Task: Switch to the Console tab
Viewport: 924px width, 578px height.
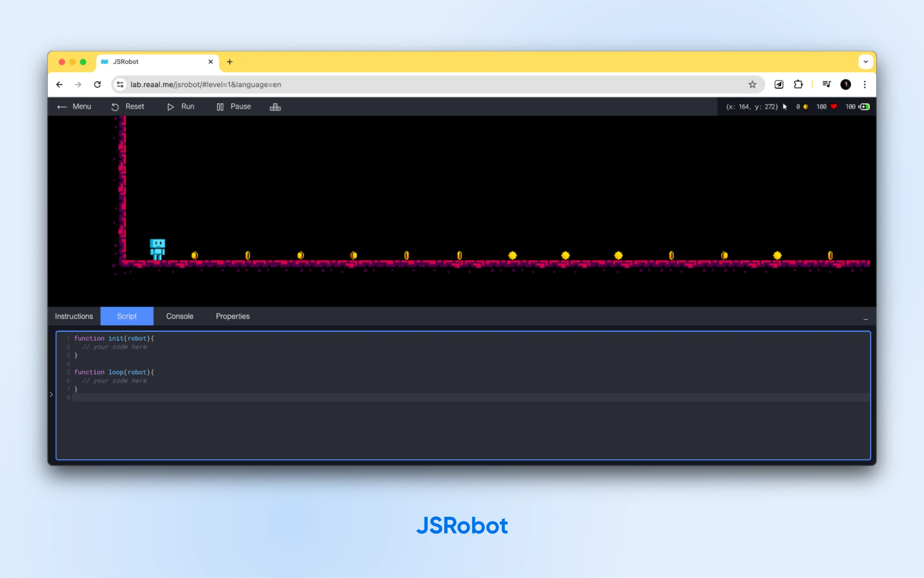Action: coord(179,316)
